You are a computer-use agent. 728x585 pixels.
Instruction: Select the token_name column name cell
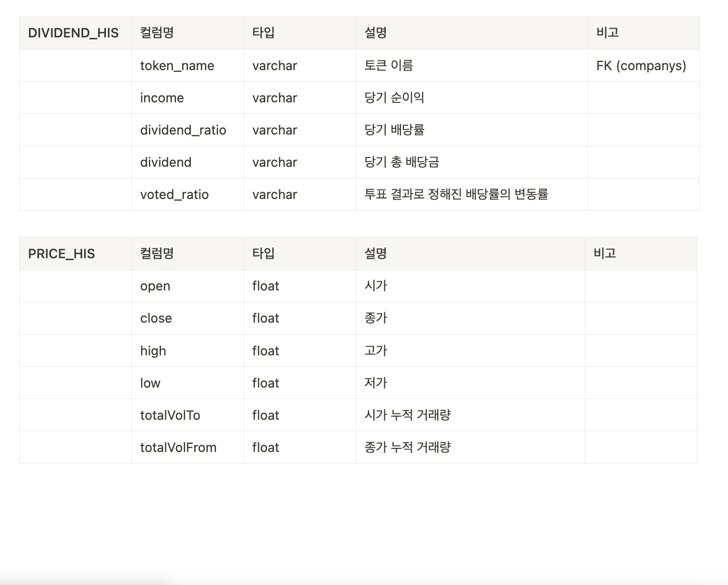[187, 65]
